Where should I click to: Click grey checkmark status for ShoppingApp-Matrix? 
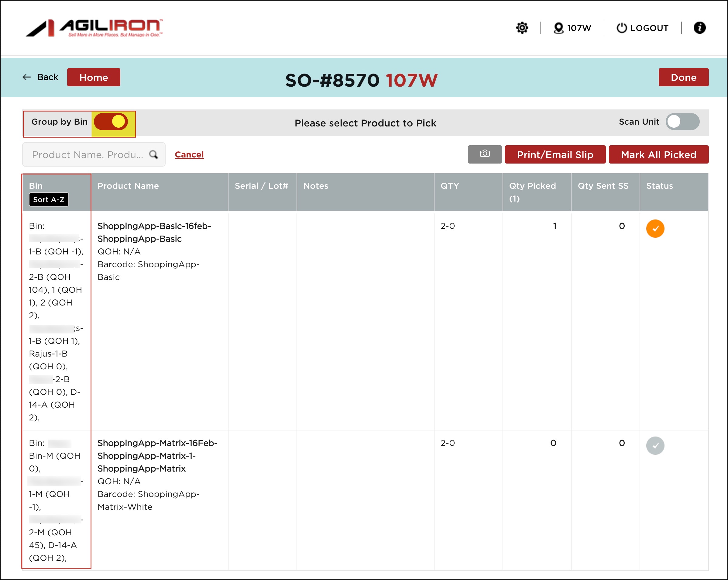655,446
